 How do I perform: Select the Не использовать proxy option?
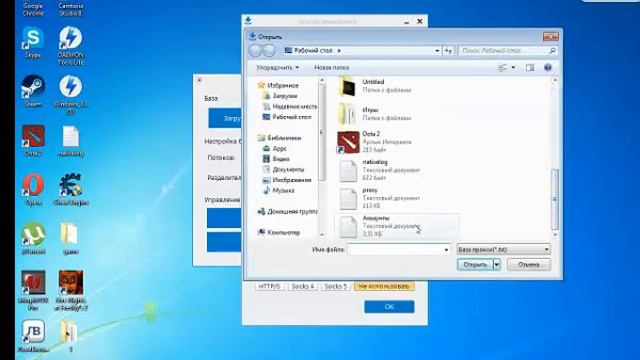(x=384, y=287)
